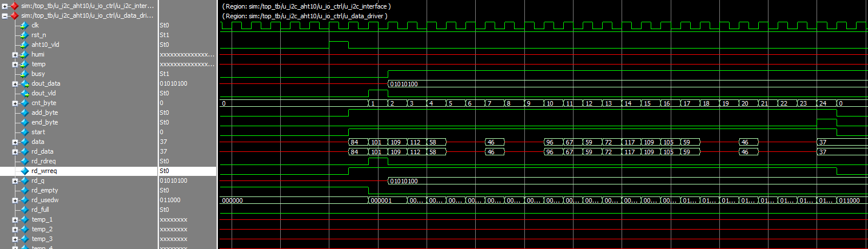Click the u_data_driver Region label in waveform
The width and height of the screenshot is (868, 249).
305,15
